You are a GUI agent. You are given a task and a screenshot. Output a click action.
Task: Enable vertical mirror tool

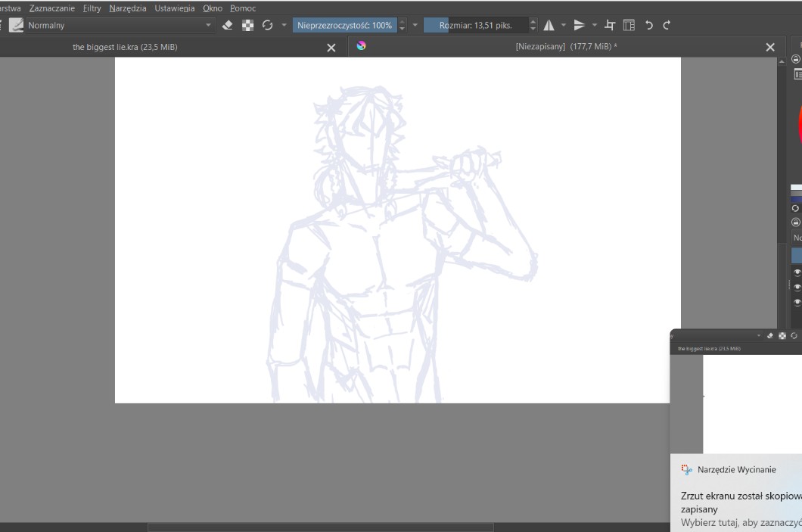(580, 25)
